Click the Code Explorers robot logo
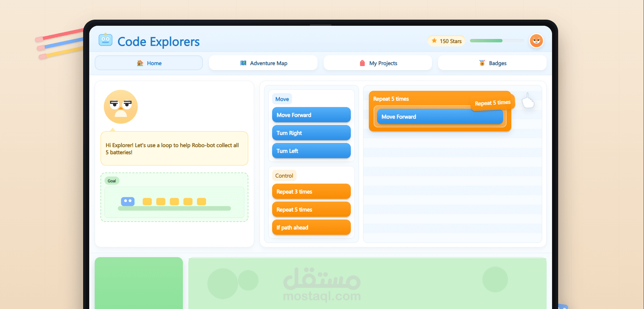This screenshot has width=644, height=309. [105, 39]
